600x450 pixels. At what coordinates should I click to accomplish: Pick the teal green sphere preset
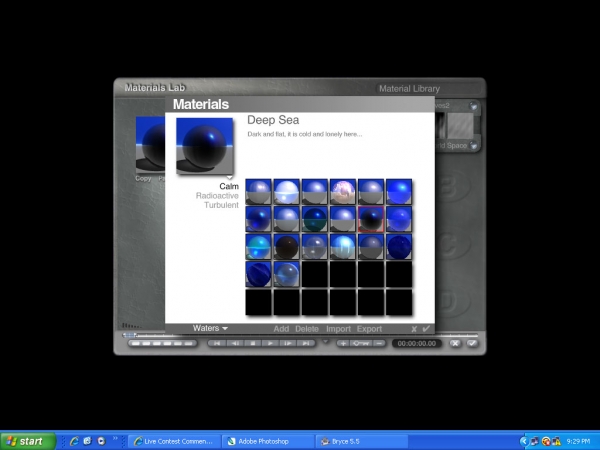(x=315, y=219)
